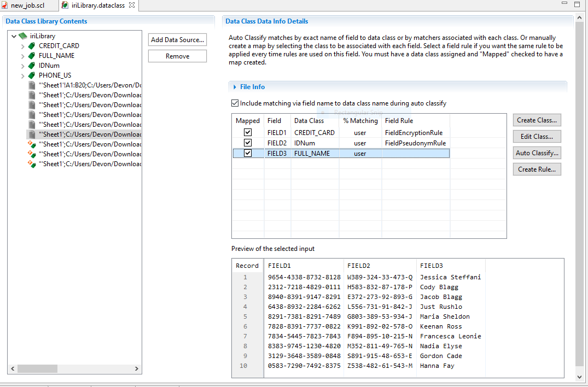The height and width of the screenshot is (387, 588).
Task: Click the FieldPseudonymRule cell
Action: click(415, 143)
